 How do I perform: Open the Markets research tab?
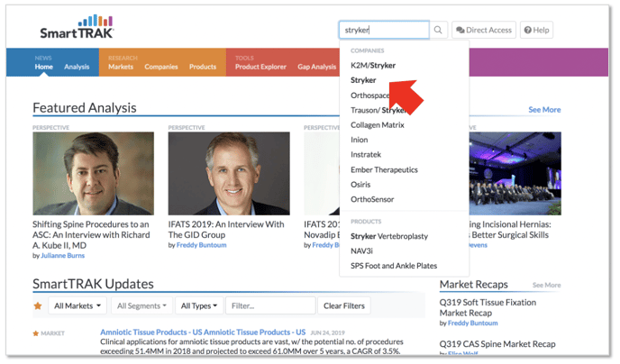click(x=121, y=67)
